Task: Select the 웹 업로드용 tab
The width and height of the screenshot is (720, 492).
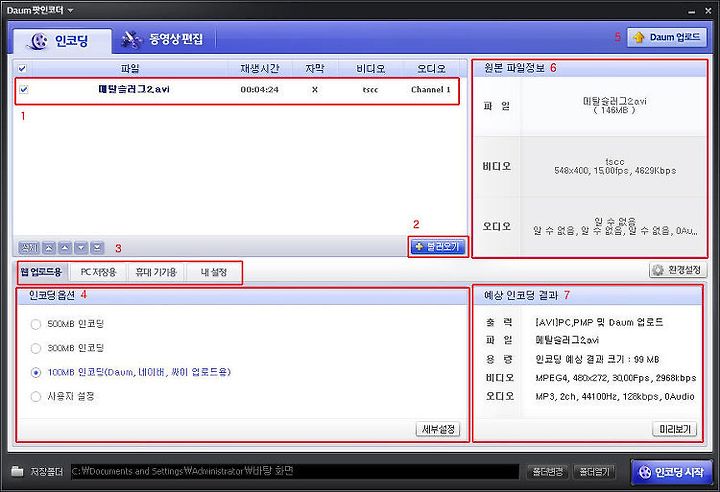Action: 41,272
